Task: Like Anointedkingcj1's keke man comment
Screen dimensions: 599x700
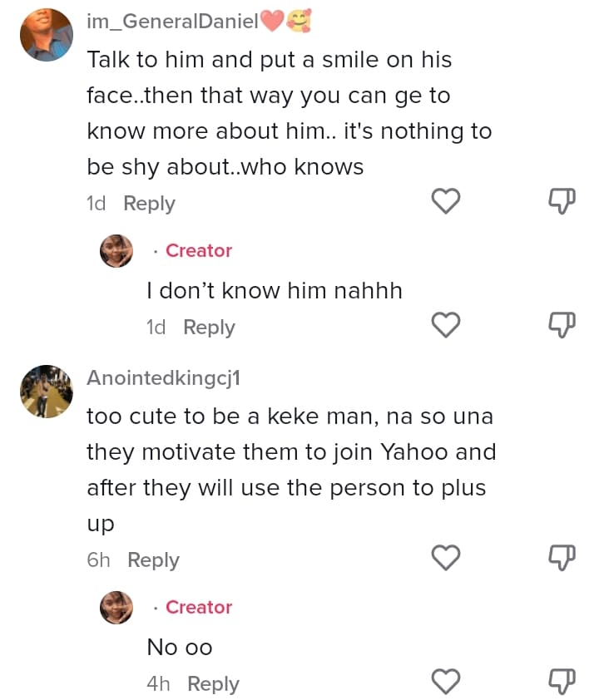Action: [447, 558]
